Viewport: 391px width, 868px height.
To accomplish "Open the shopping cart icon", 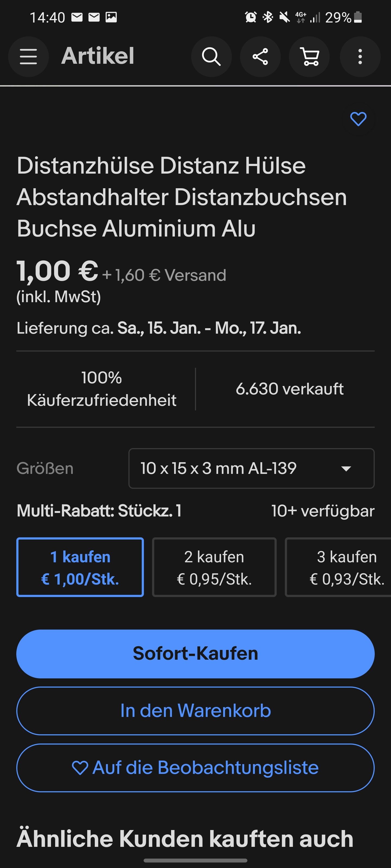I will click(309, 56).
